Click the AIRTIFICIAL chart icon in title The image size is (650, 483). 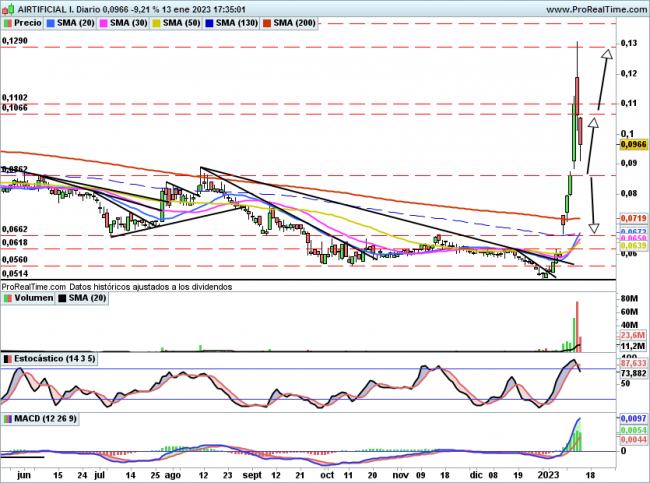point(8,8)
